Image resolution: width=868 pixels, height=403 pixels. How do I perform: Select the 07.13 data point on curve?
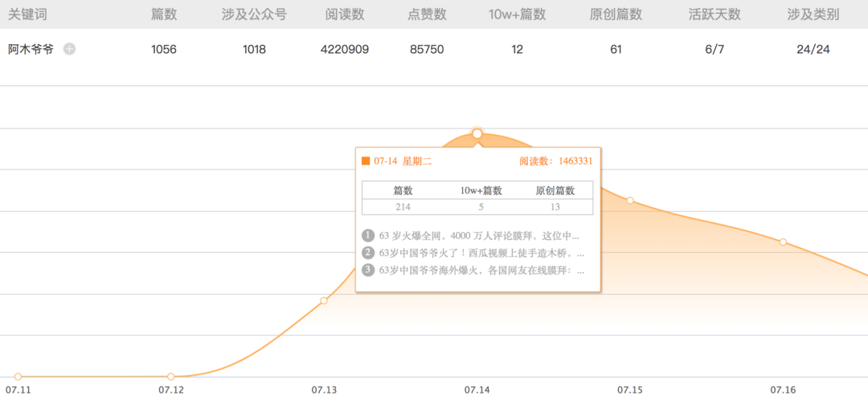coord(324,301)
